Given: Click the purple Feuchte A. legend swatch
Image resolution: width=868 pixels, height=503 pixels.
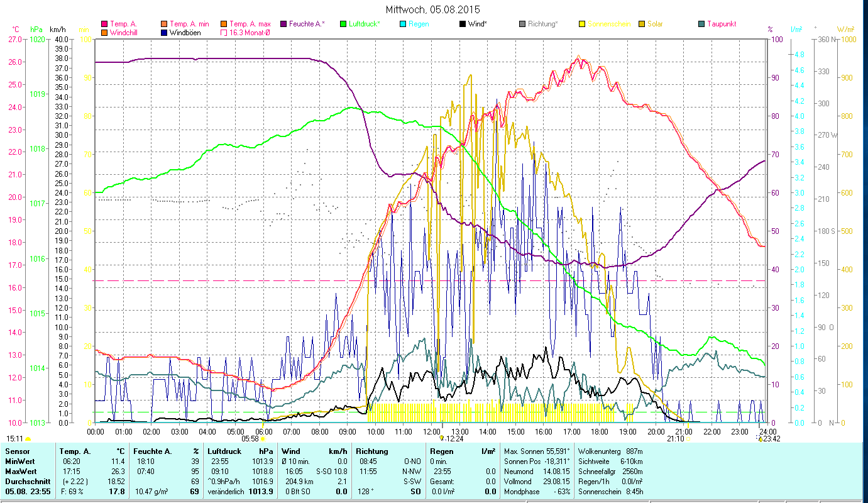Looking at the screenshot, I should (x=283, y=24).
